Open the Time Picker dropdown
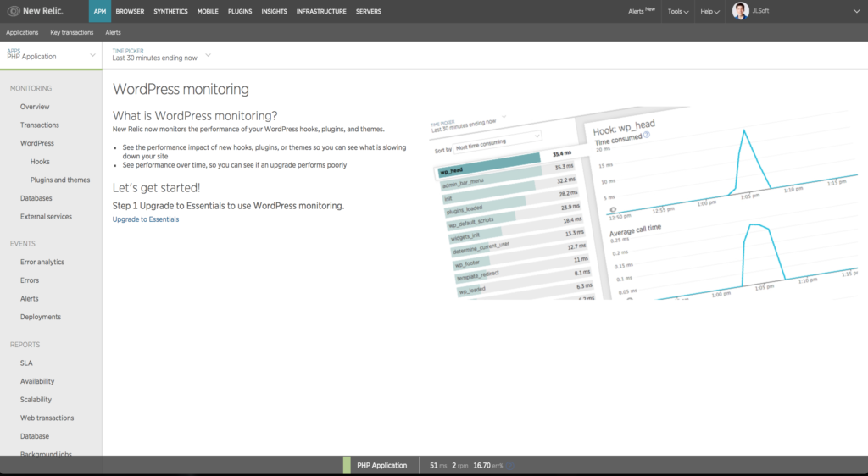Image resolution: width=868 pixels, height=476 pixels. 161,55
